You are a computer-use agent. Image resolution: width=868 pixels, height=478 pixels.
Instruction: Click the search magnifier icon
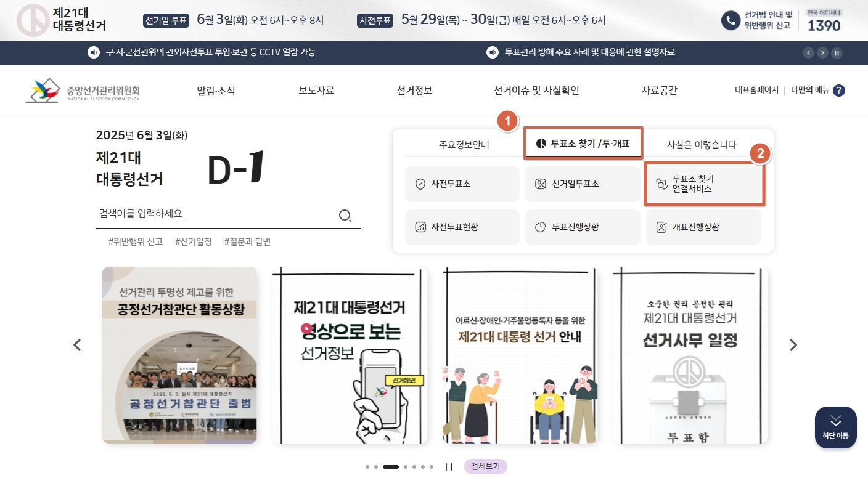[345, 215]
